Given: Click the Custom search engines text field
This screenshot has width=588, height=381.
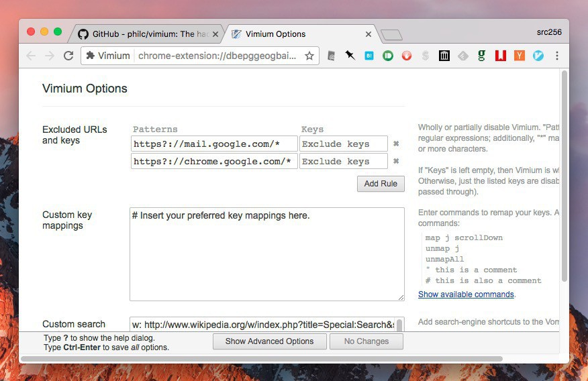Looking at the screenshot, I should [262, 325].
